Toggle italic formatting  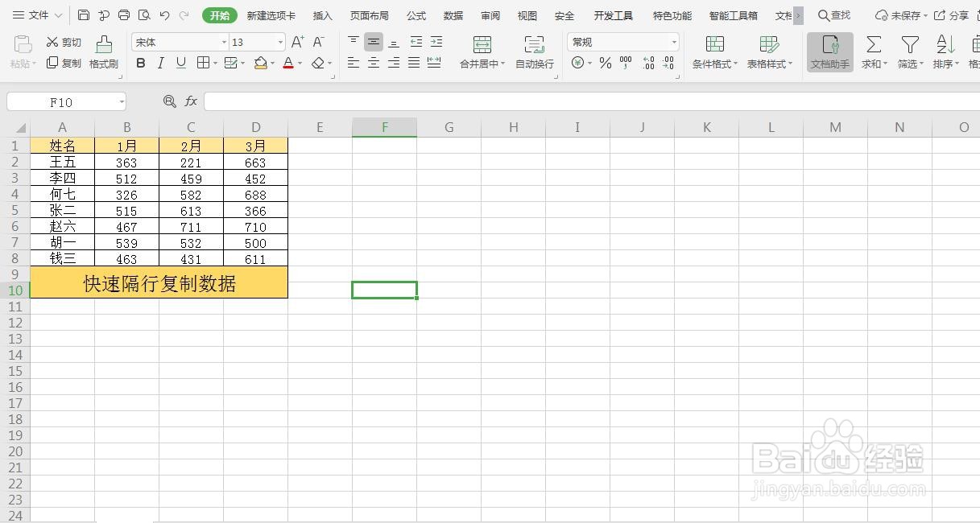point(160,63)
